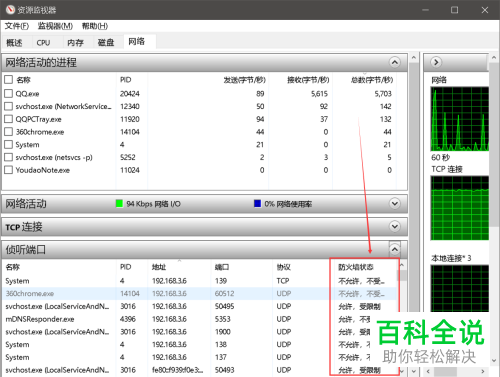The height and width of the screenshot is (377, 500).
Task: Sort listening ports by 端口 header
Action: click(x=222, y=267)
